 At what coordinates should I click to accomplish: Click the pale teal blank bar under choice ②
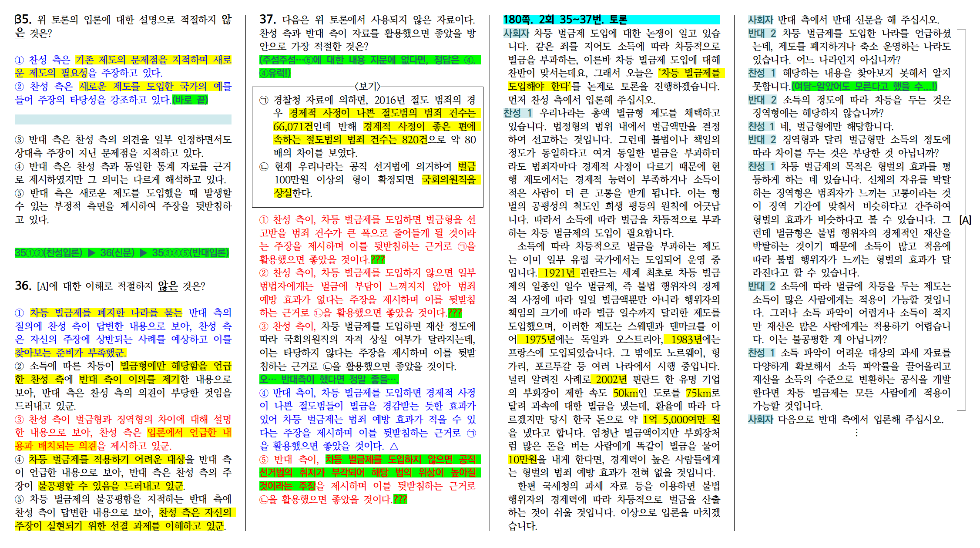pyautogui.click(x=123, y=120)
